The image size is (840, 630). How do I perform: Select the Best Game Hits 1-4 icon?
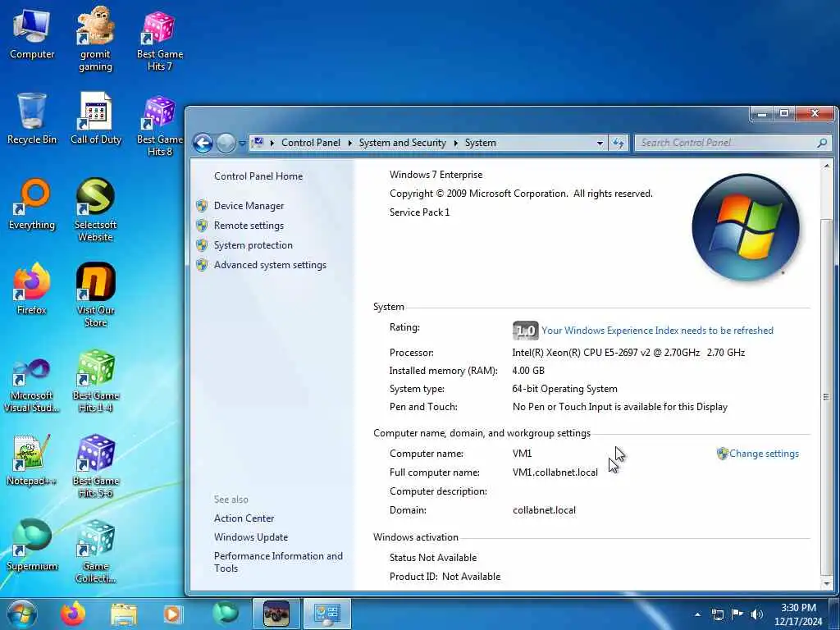tap(95, 381)
